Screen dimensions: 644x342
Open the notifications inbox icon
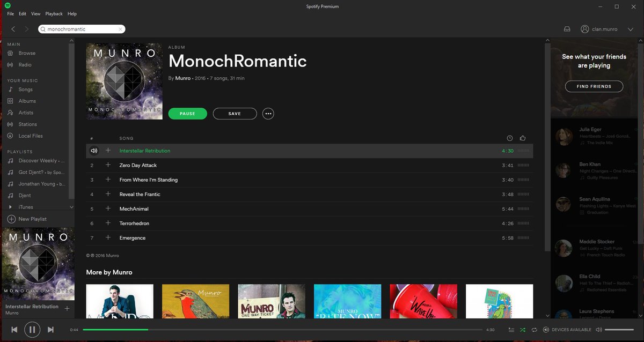[567, 29]
